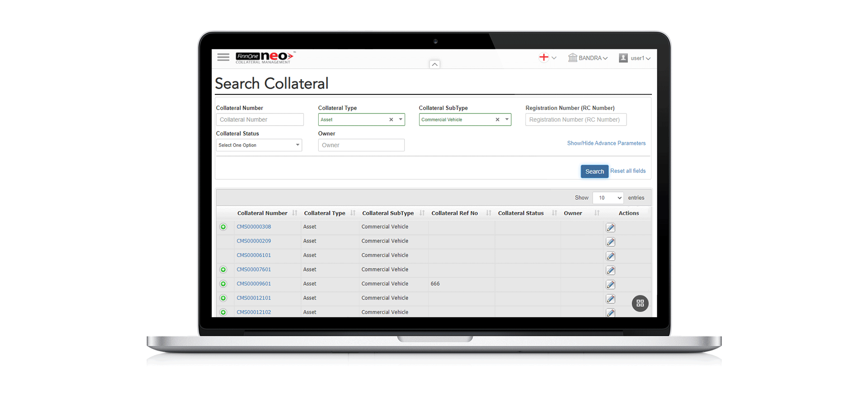Click the Registration Number input field

pyautogui.click(x=576, y=120)
